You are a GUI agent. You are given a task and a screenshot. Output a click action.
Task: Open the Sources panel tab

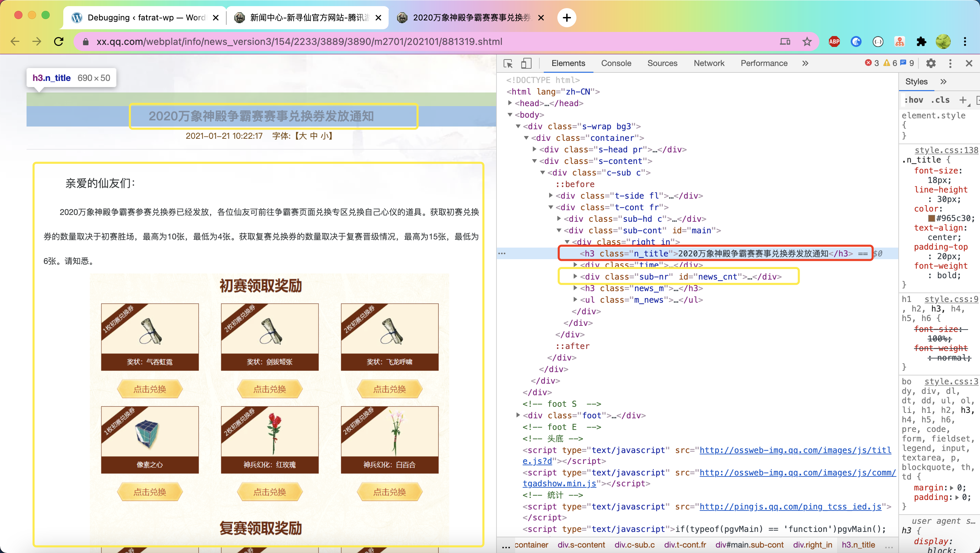(x=662, y=63)
